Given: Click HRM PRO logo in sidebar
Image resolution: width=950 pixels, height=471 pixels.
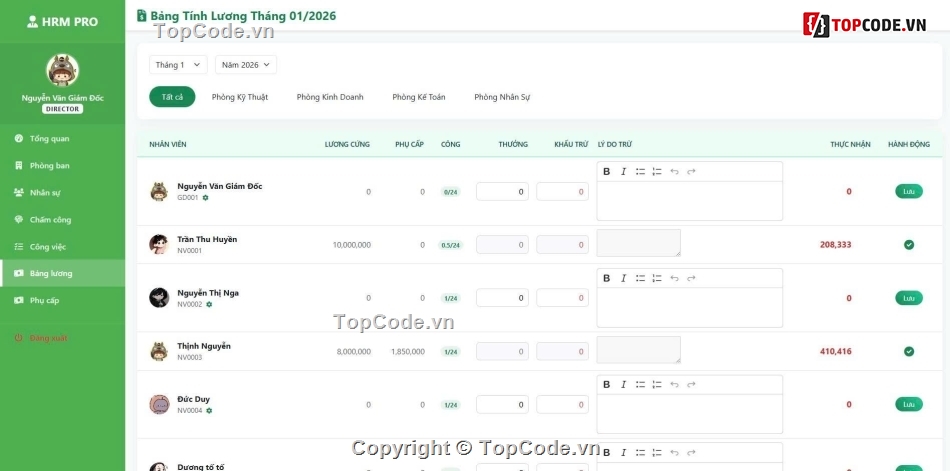Looking at the screenshot, I should tap(62, 22).
